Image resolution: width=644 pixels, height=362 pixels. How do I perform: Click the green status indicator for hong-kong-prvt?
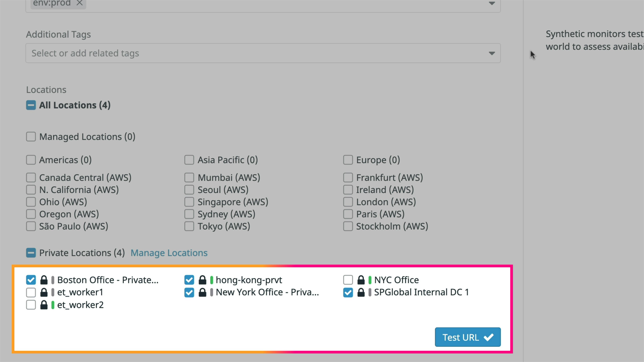tap(211, 280)
